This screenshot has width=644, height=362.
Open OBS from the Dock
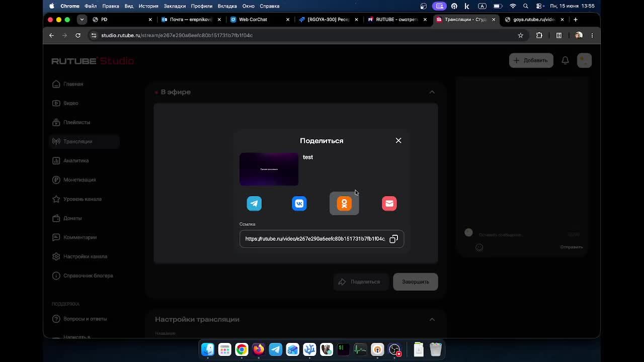[394, 349]
